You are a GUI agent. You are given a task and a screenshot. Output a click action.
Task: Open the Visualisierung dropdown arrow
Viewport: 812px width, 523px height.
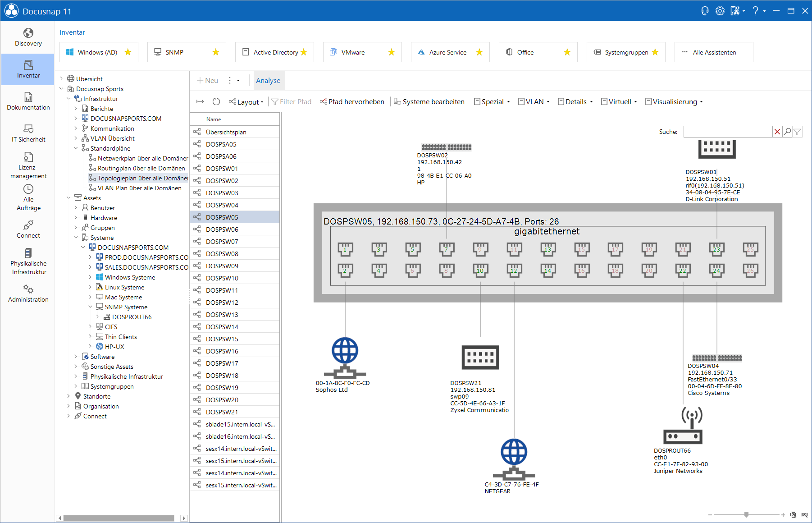701,102
